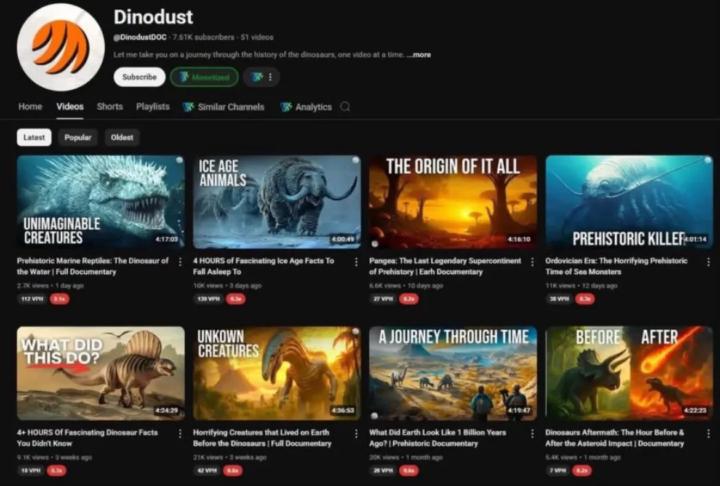Play the UNIMAGINABLE CREATURES thumbnail video
The image size is (720, 486).
[101, 202]
